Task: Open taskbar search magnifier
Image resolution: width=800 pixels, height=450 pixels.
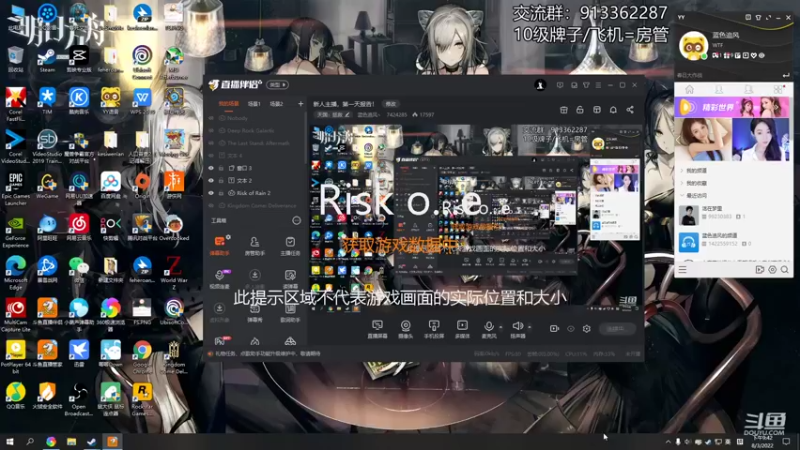Action: coord(30,441)
